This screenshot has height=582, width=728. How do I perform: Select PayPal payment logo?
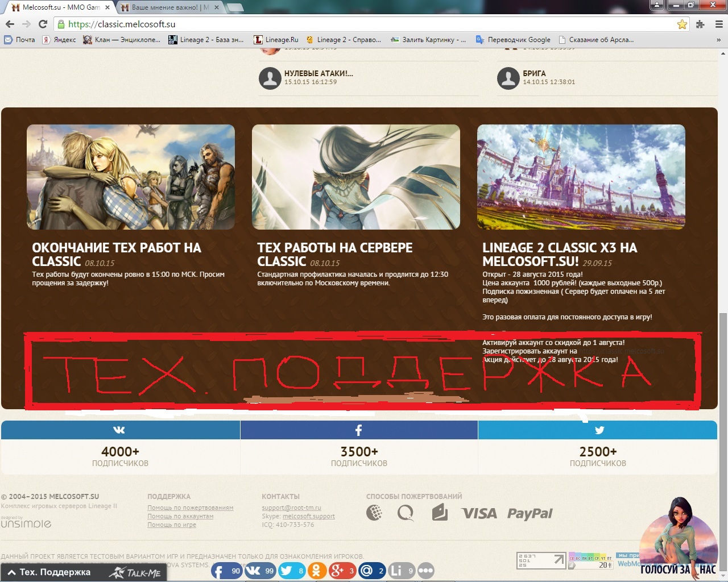530,513
